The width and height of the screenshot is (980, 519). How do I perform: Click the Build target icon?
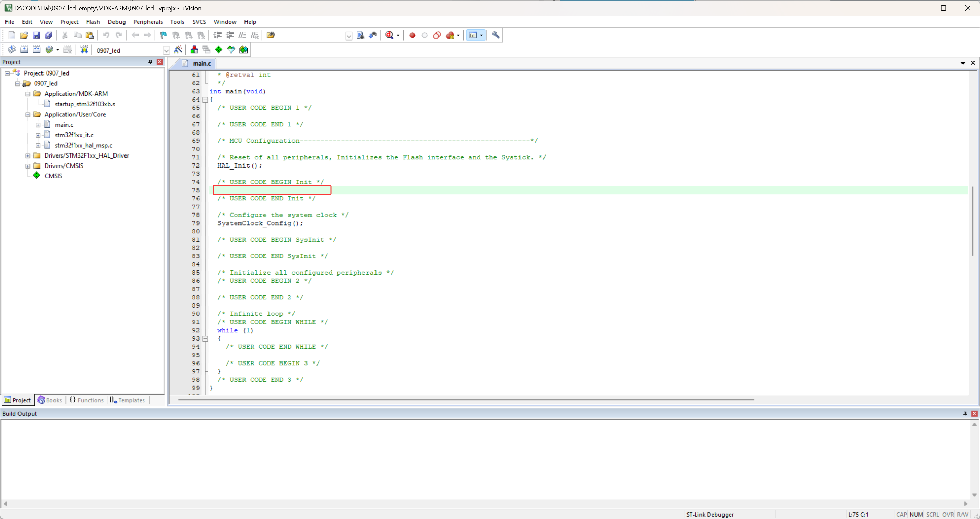click(x=24, y=49)
